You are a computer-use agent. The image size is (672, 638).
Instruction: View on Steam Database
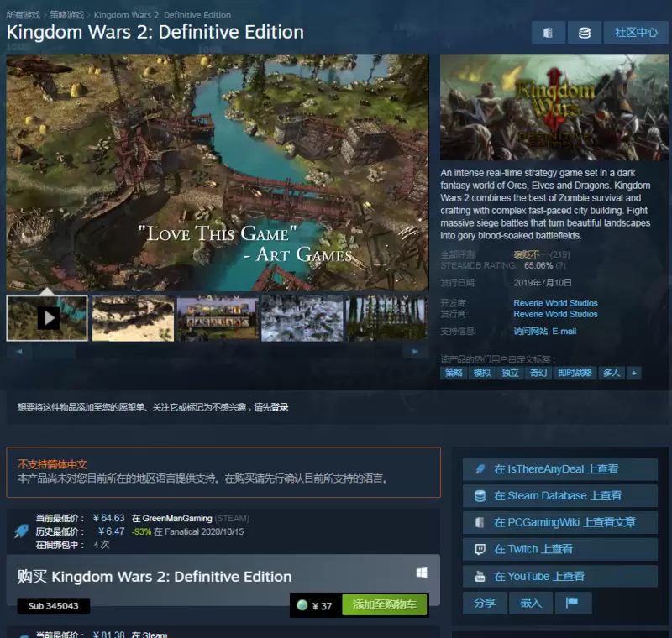560,496
